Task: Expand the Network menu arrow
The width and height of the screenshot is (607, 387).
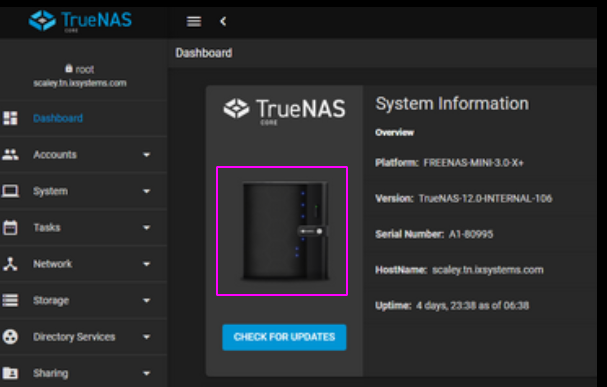Action: (146, 264)
